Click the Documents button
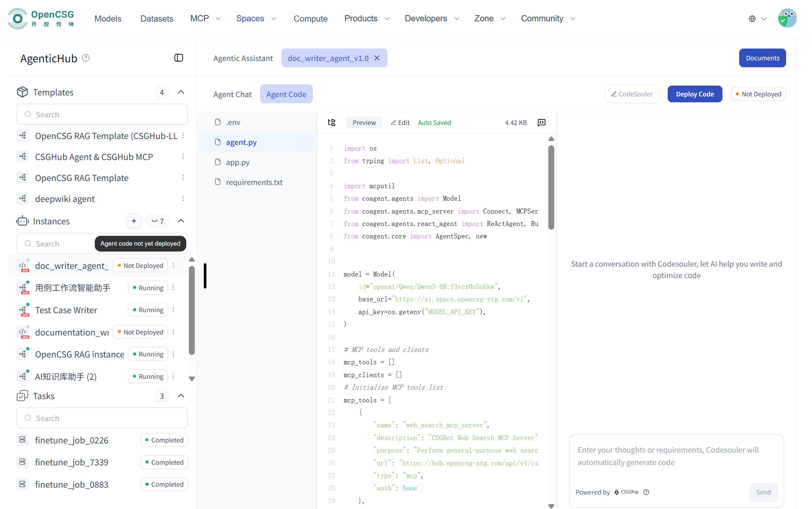The width and height of the screenshot is (812, 509). point(762,58)
